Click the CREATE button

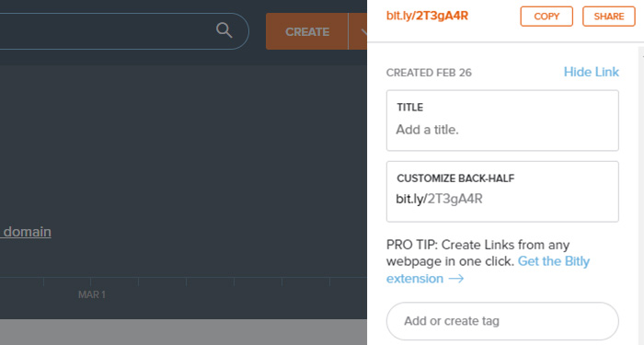coord(306,31)
